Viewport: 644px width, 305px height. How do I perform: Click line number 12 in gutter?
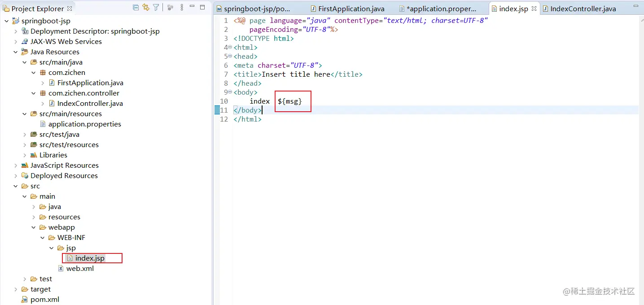tap(224, 119)
